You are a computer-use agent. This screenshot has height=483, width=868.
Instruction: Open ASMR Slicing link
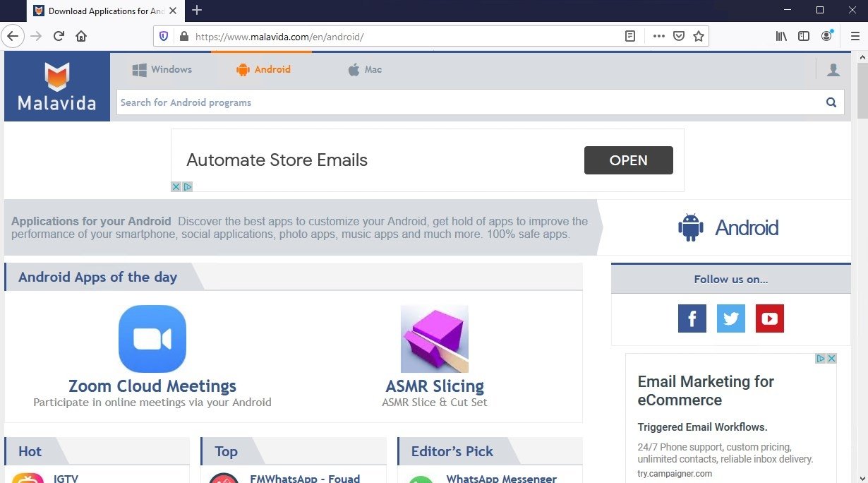[x=435, y=386]
